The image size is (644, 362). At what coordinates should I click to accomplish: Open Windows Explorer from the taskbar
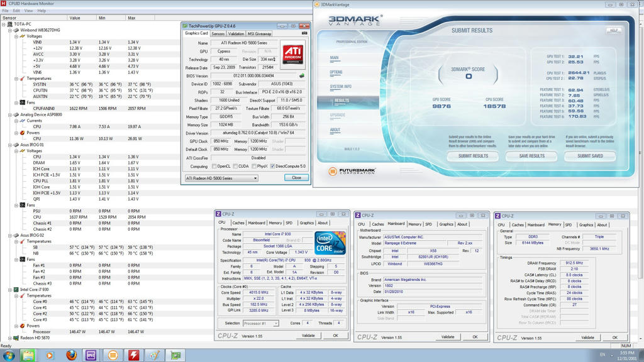pos(28,355)
